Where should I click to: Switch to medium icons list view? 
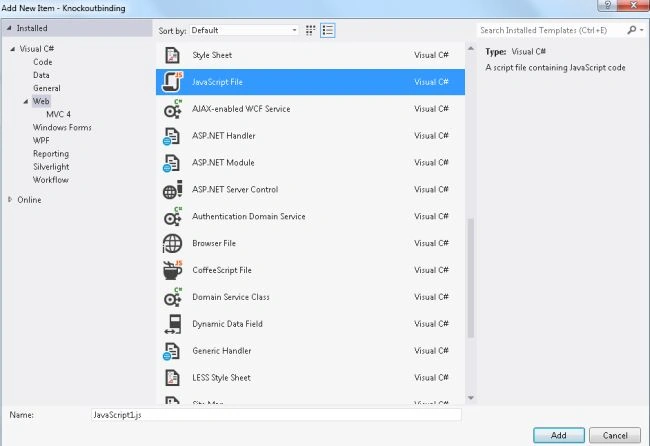pos(327,30)
